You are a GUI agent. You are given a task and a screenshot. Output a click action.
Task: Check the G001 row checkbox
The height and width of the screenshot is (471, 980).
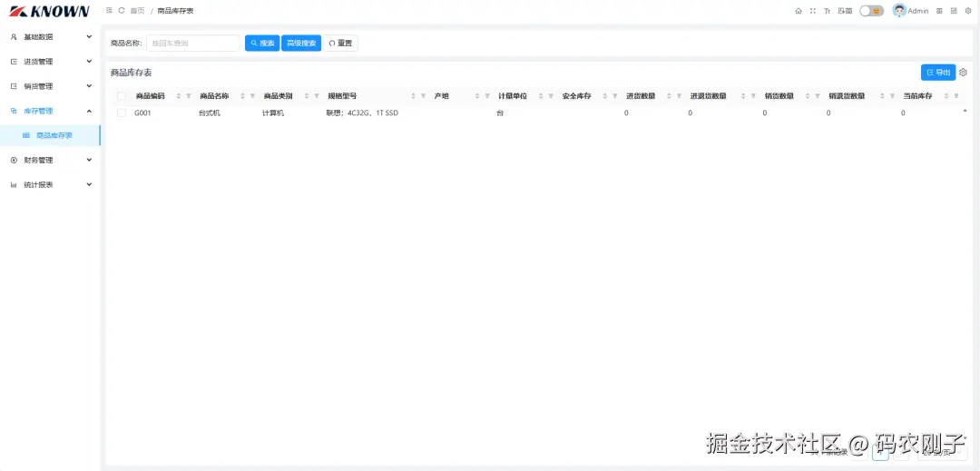(x=122, y=113)
